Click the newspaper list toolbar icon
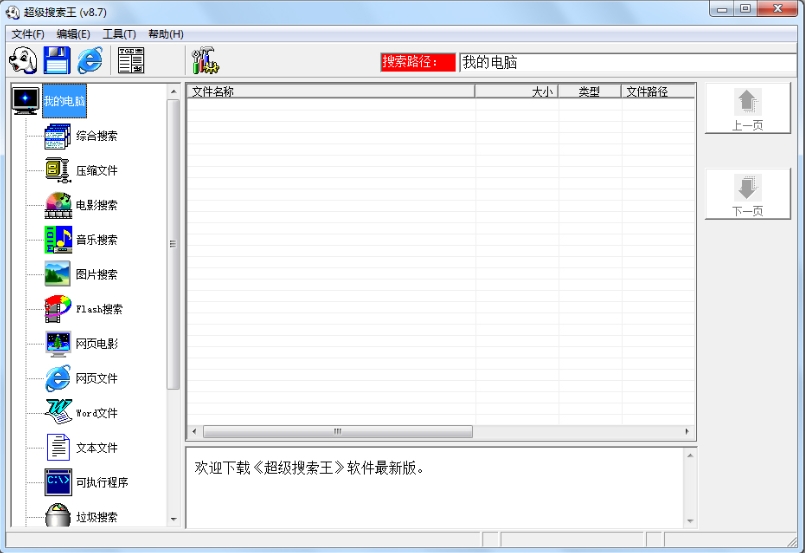This screenshot has height=553, width=805. 131,61
